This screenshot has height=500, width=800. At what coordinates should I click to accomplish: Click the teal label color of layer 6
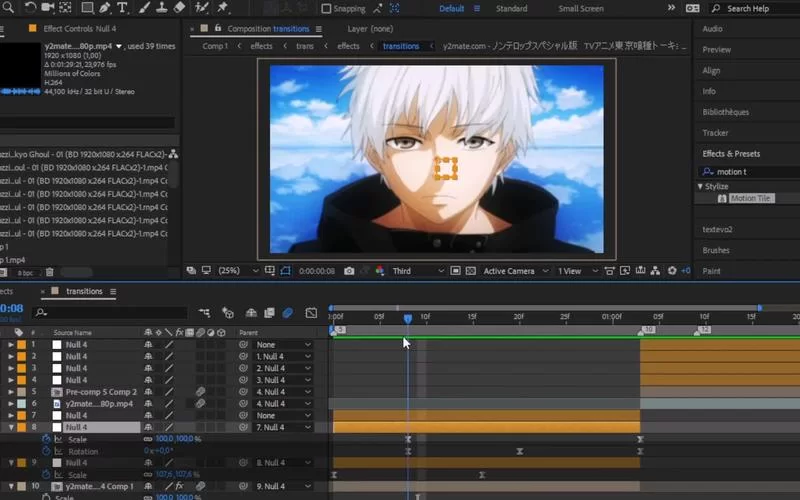(21, 404)
